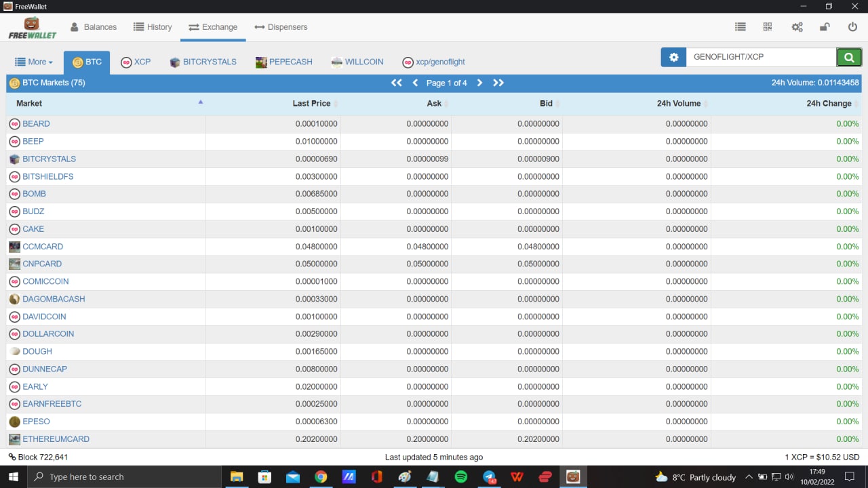868x488 pixels.
Task: Go to first page of markets
Action: click(x=397, y=83)
